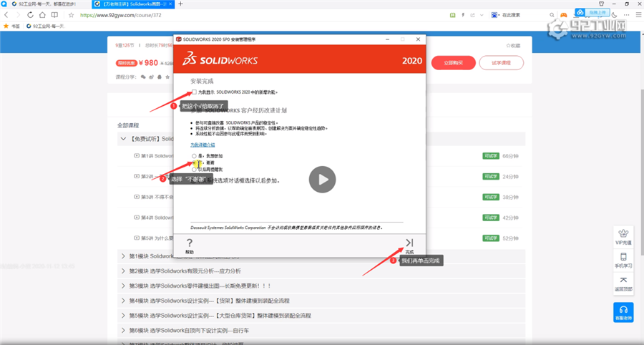Open a new tab with the plus button
This screenshot has height=345, width=644.
point(180,4)
